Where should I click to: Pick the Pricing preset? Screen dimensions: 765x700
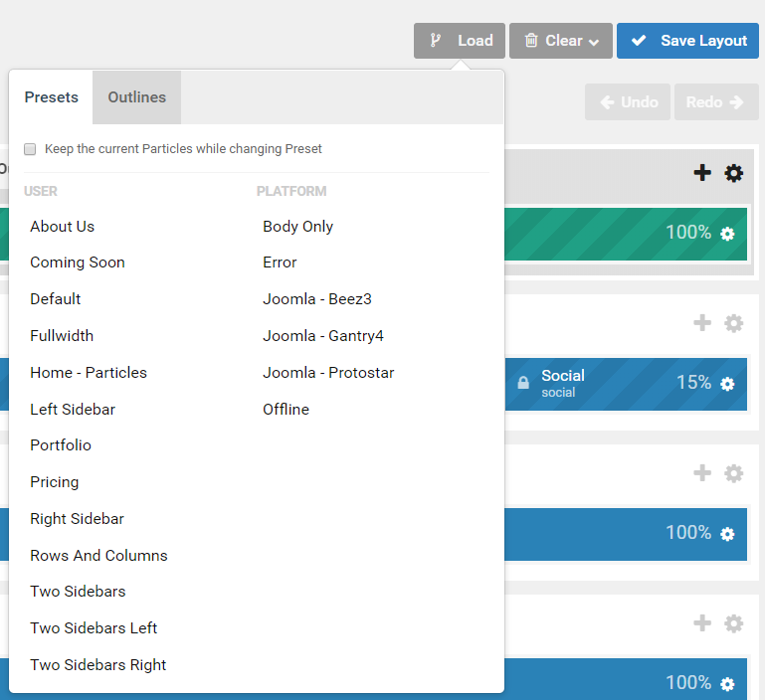pos(54,482)
